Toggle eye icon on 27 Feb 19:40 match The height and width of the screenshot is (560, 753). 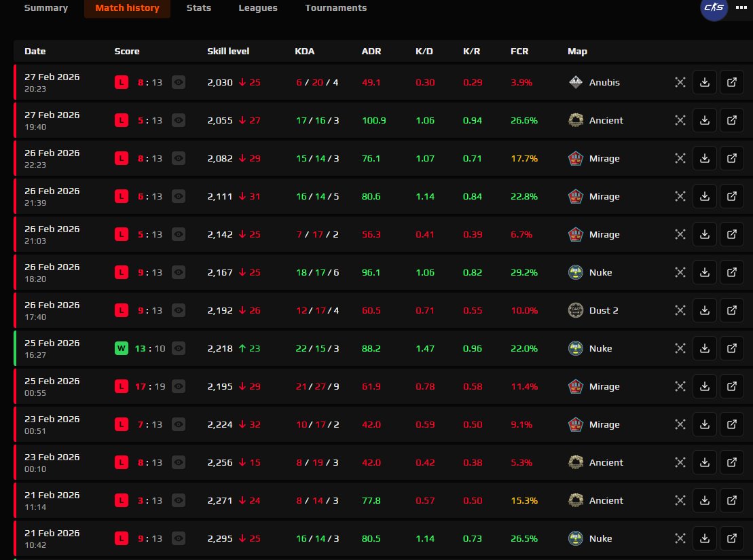(x=178, y=120)
